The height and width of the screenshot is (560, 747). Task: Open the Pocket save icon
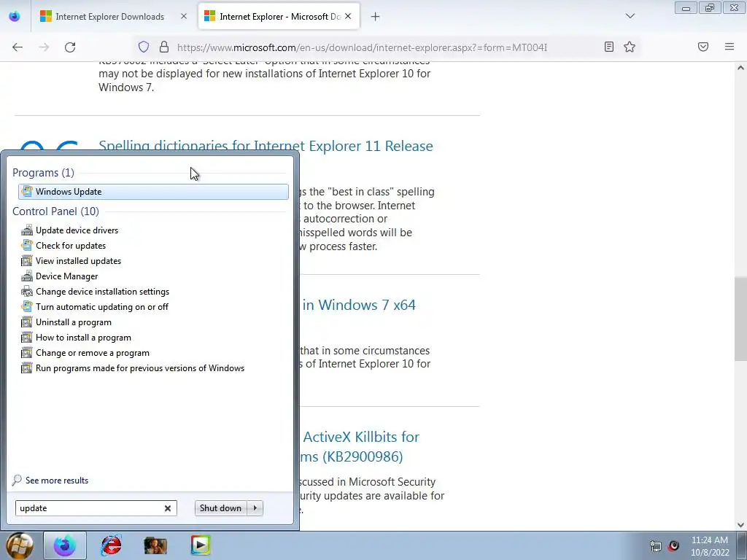coord(703,47)
